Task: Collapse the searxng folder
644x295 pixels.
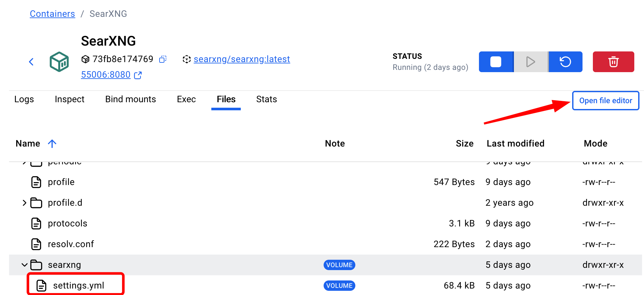Action: tap(24, 265)
